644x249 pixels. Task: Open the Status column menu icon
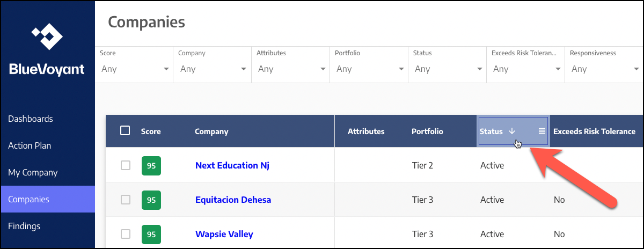pos(542,131)
